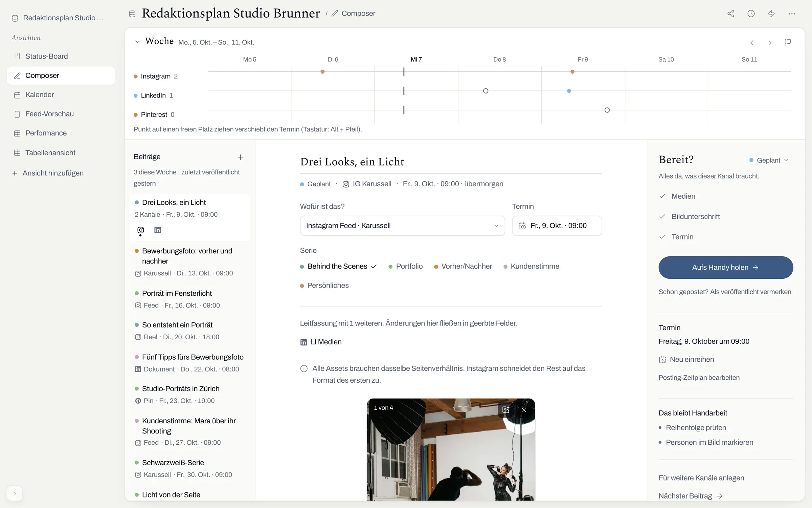Click replace image icon on photo
The image size is (812, 508).
pos(506,410)
